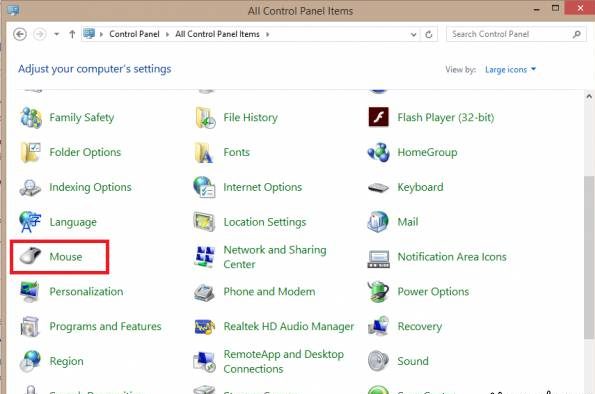The image size is (595, 394).
Task: Click the Internet Options globe icon
Action: 205,187
